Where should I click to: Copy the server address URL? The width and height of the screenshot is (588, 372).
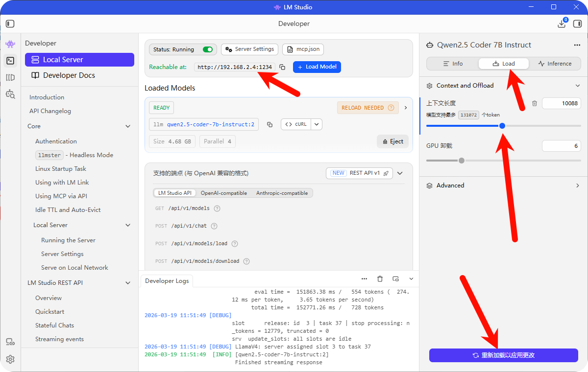click(282, 67)
